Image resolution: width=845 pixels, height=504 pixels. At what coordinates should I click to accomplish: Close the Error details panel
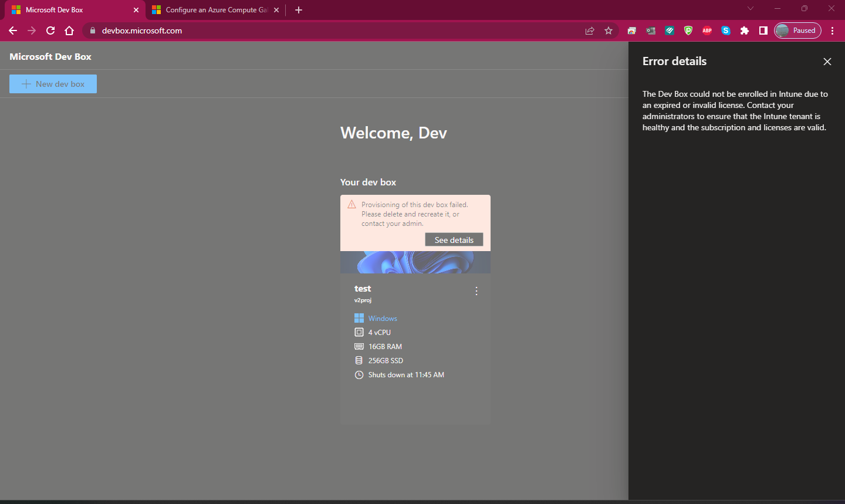(x=827, y=62)
